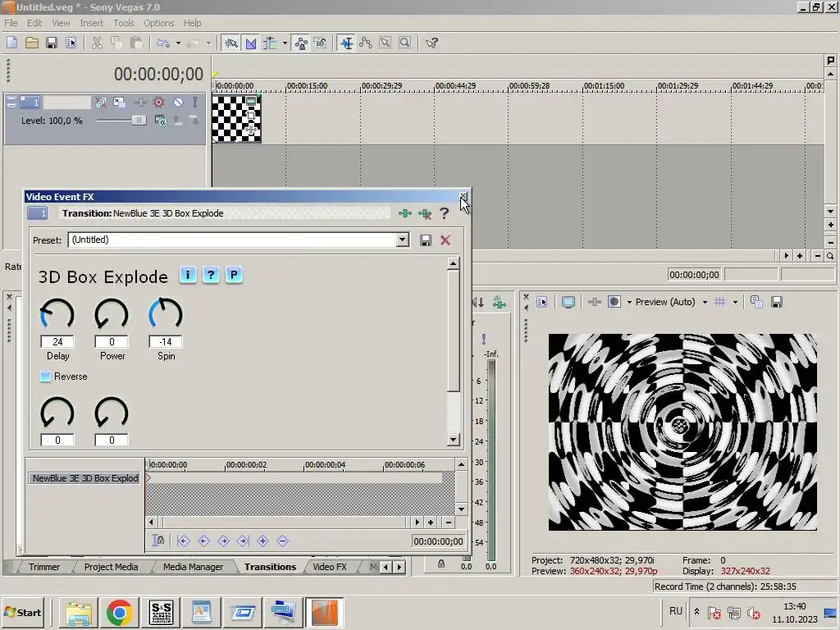Toggle the Reverse checkbox

pyautogui.click(x=46, y=377)
